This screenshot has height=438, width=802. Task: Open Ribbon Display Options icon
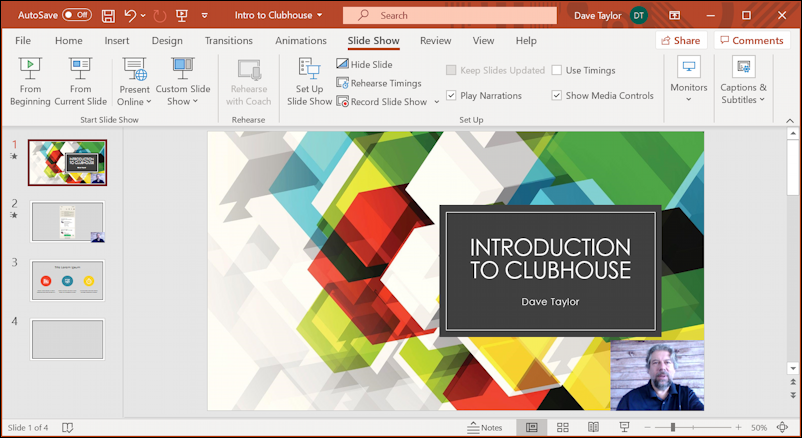coord(675,15)
